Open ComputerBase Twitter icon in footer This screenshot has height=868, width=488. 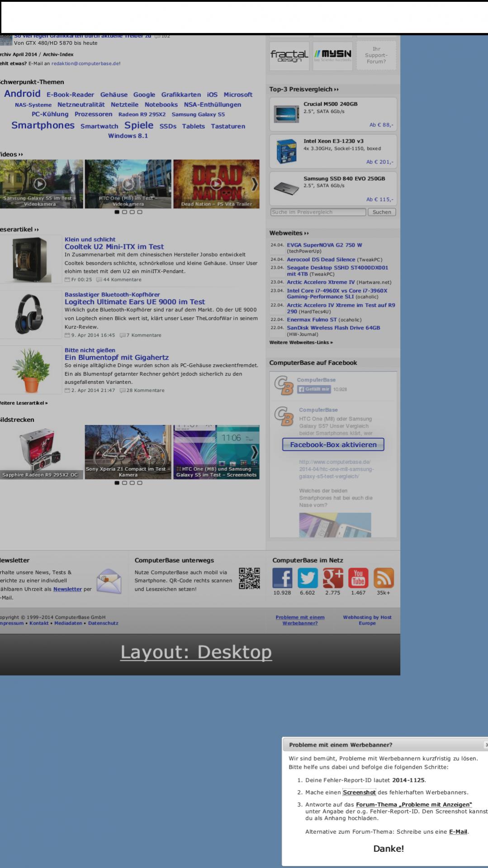308,578
